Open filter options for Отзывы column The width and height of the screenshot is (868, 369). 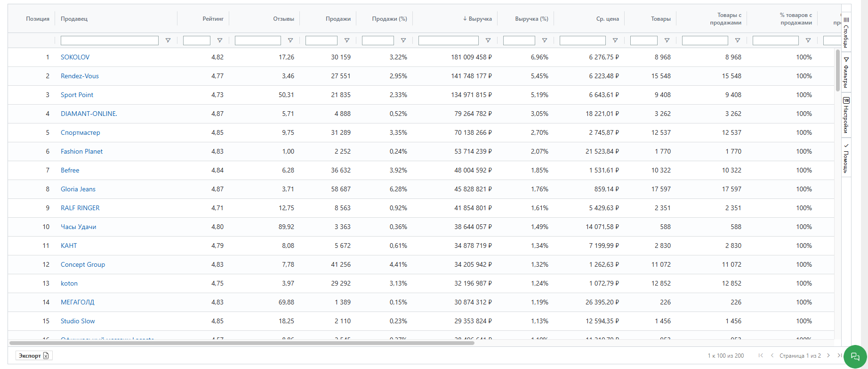290,41
